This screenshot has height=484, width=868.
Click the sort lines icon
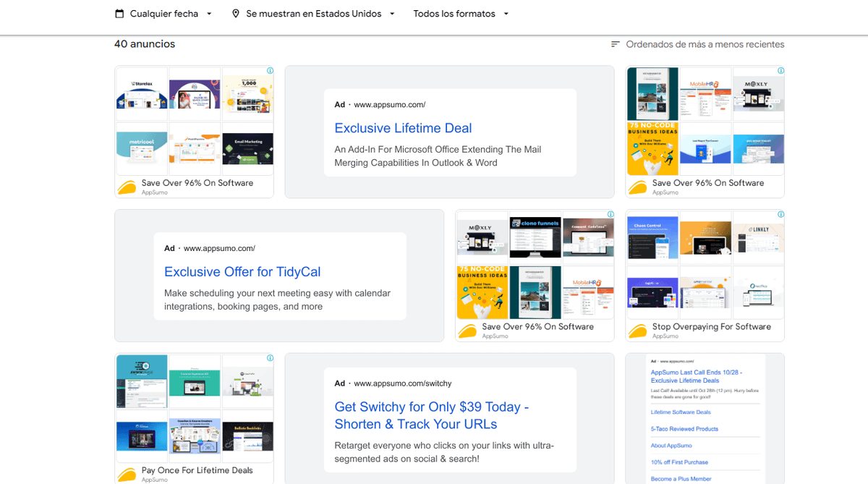tap(616, 44)
